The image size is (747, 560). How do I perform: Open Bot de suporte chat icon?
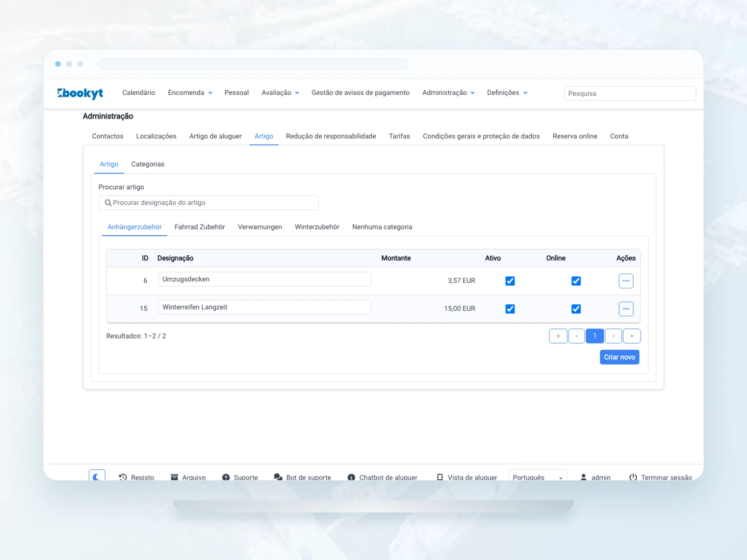pos(278,477)
